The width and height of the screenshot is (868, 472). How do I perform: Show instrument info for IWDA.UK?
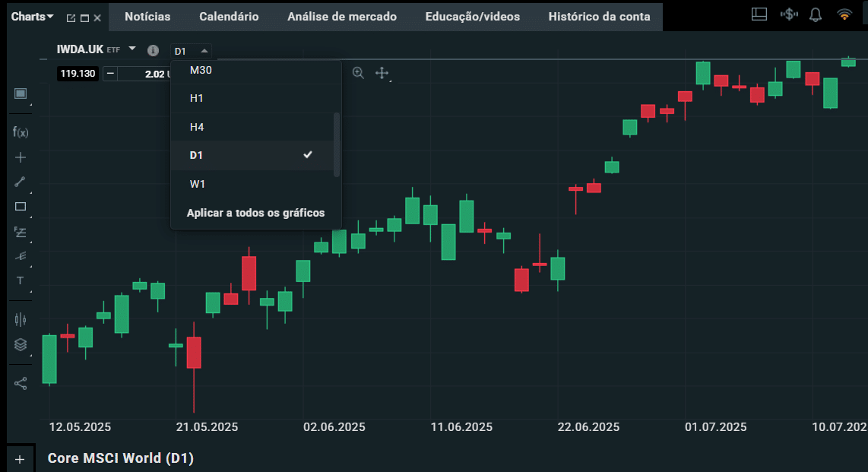coord(154,50)
